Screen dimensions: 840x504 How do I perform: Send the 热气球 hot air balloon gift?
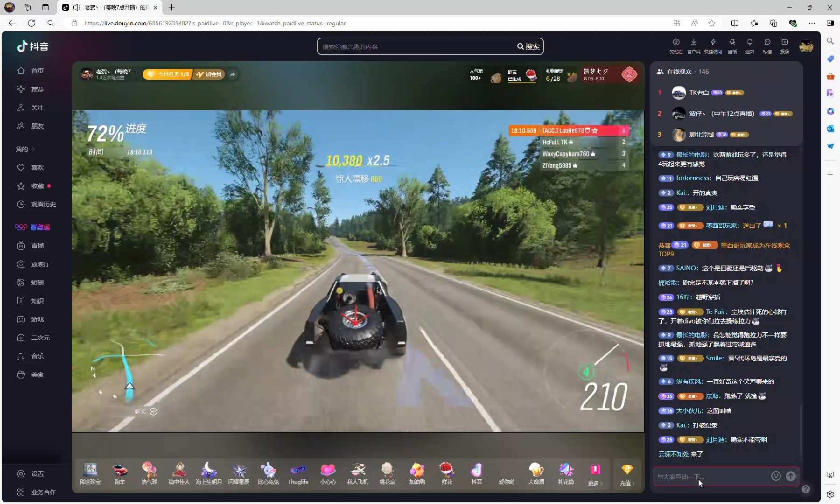click(149, 473)
